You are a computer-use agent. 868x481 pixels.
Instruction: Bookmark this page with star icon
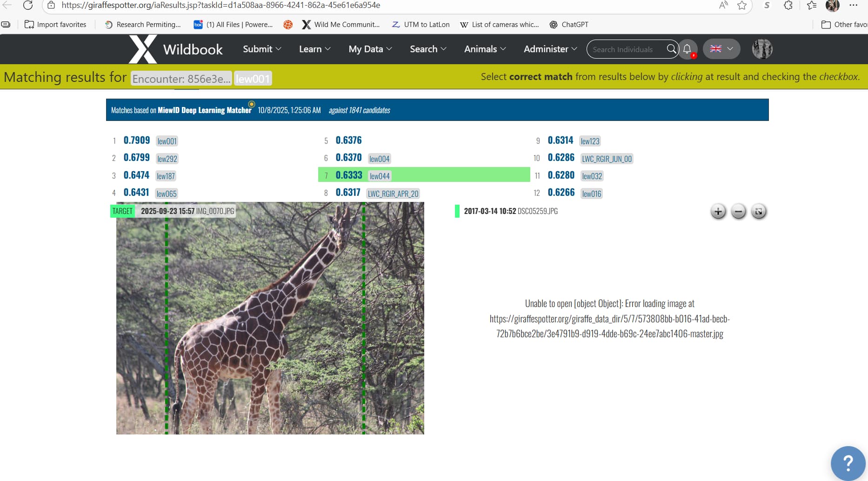coord(742,5)
